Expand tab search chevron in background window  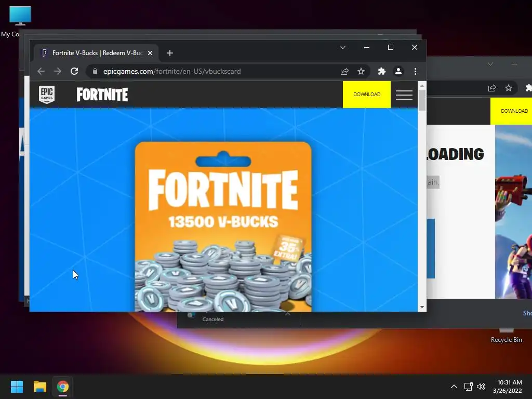(x=490, y=64)
